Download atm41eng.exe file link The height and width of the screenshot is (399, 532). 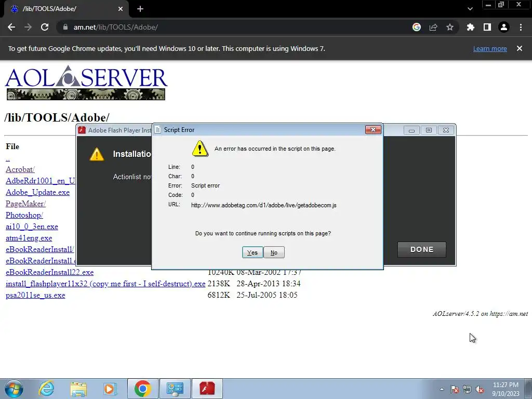click(x=29, y=238)
